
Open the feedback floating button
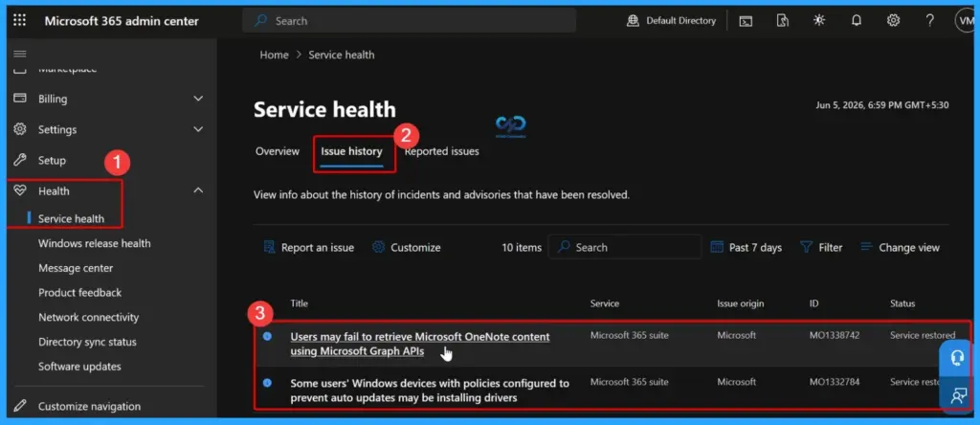(957, 395)
